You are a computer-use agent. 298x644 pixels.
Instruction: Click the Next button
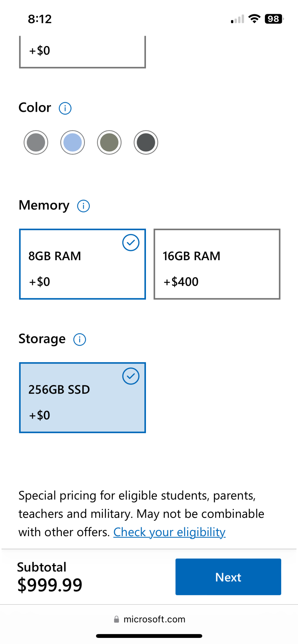[x=228, y=577]
